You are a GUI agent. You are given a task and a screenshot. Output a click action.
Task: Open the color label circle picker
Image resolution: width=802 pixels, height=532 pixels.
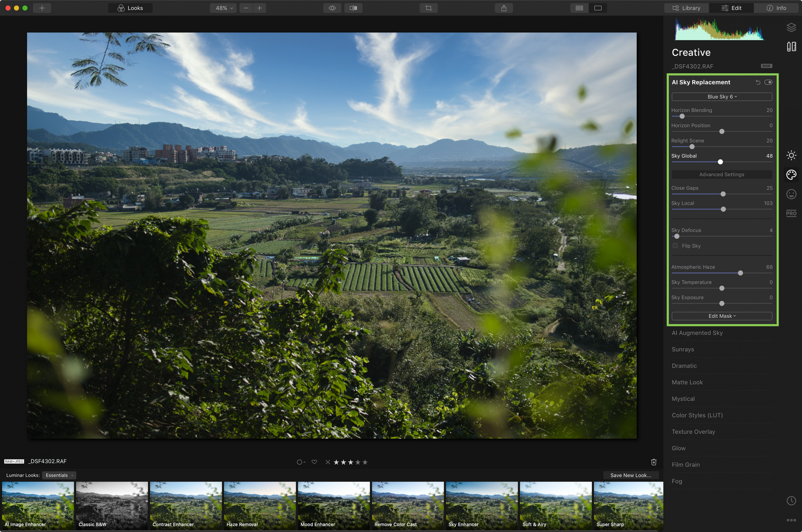click(301, 462)
